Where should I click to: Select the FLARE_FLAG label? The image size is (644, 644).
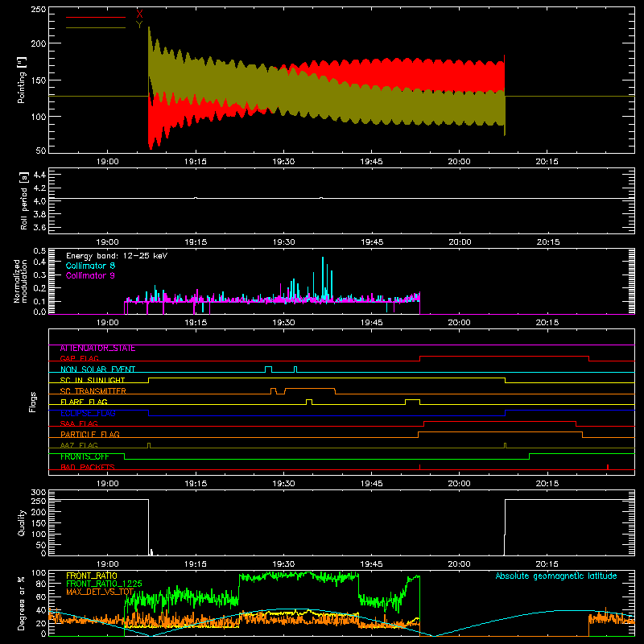click(84, 402)
